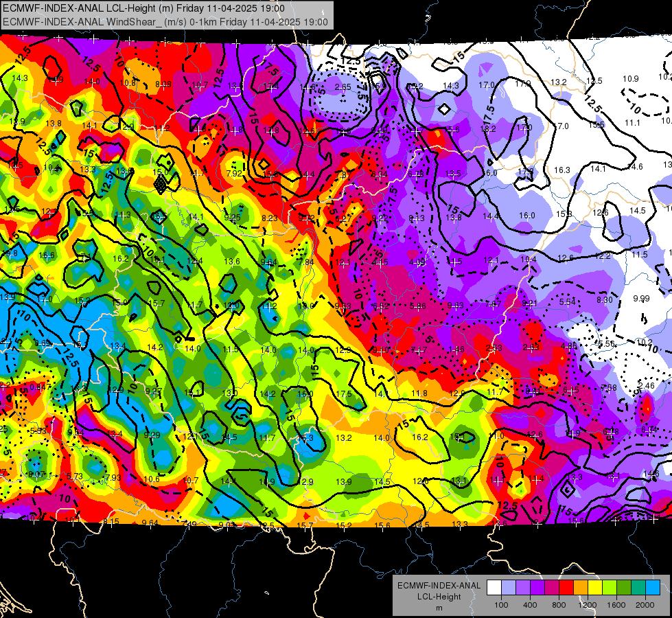Click the 7.92 wind shear value
672x618 pixels.
pyautogui.click(x=234, y=174)
